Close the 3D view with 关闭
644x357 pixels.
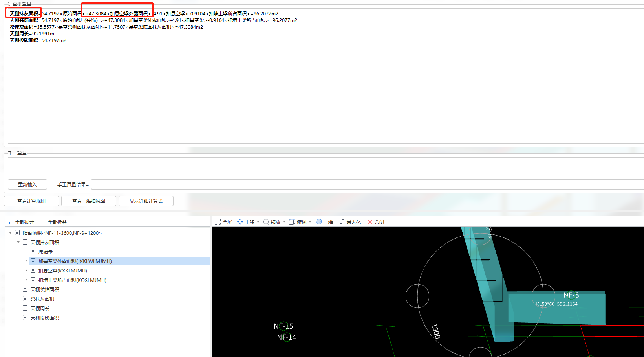point(376,222)
